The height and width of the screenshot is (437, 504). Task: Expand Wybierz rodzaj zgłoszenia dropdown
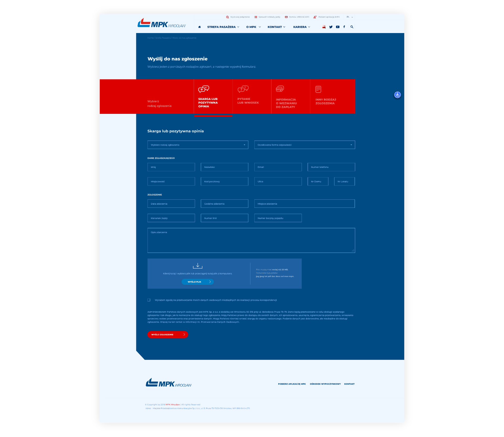[x=198, y=145]
